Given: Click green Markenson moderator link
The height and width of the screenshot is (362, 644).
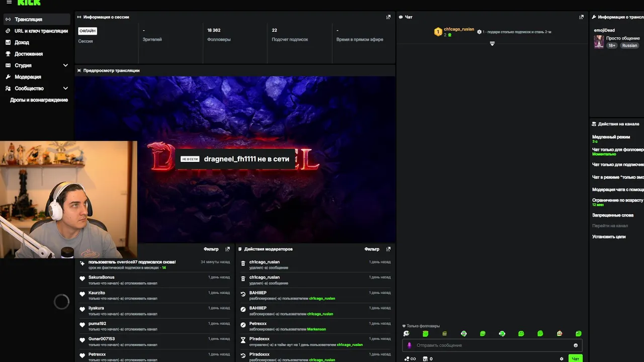Looking at the screenshot, I should coord(316,329).
